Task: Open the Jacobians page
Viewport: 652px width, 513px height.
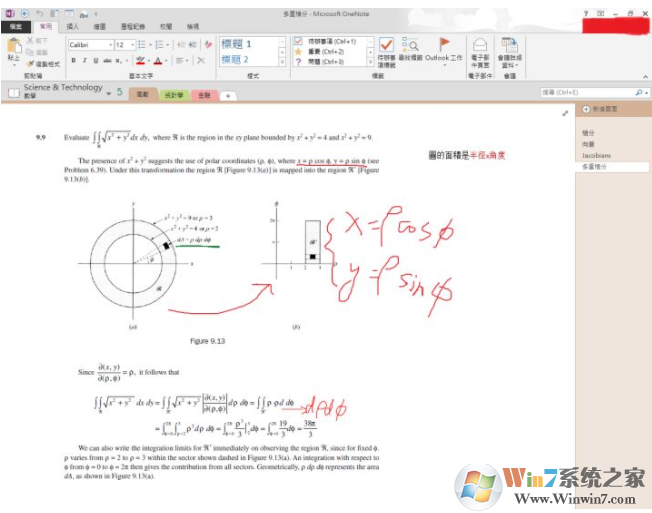Action: pos(596,155)
